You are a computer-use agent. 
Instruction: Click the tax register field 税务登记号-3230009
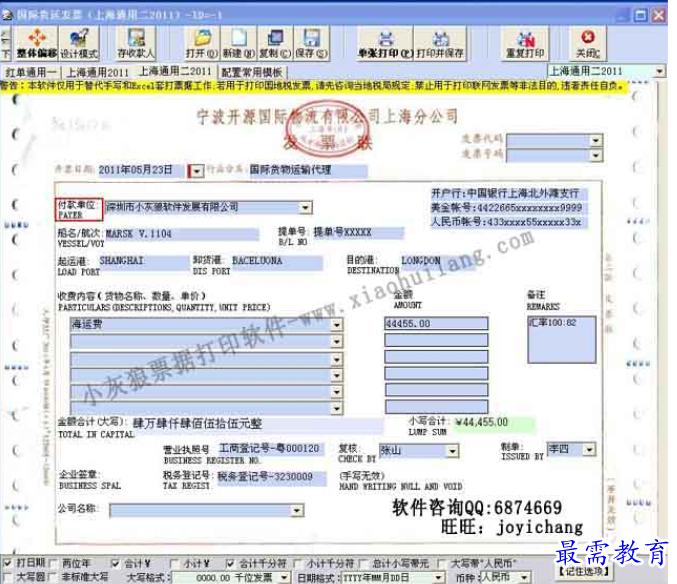(272, 477)
